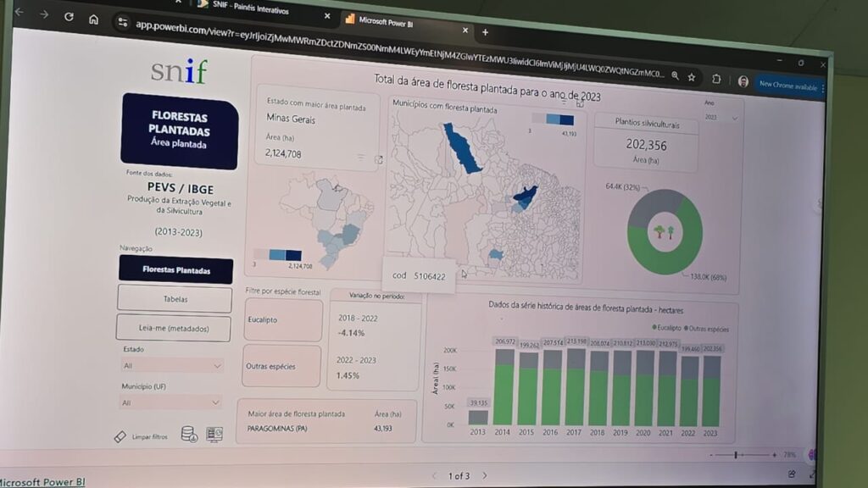Select the 2017 bar in the chart
The width and height of the screenshot is (868, 488).
coord(576,386)
